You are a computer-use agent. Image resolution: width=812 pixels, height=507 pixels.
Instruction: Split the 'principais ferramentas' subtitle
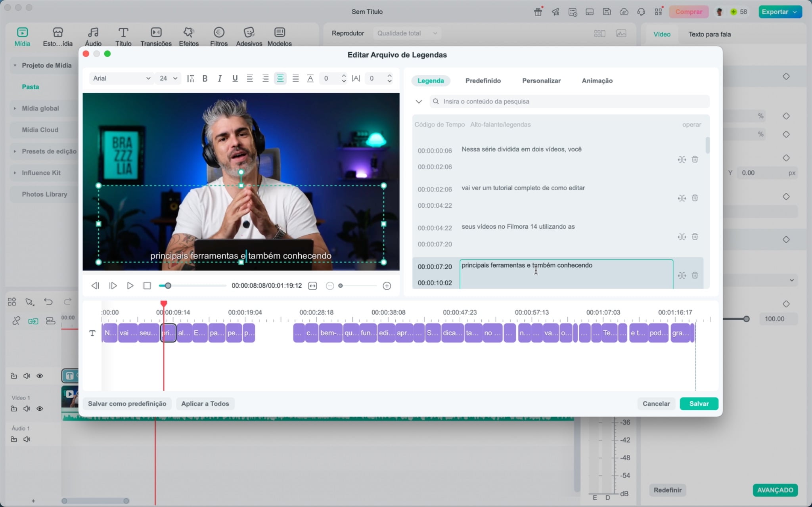coord(682,276)
